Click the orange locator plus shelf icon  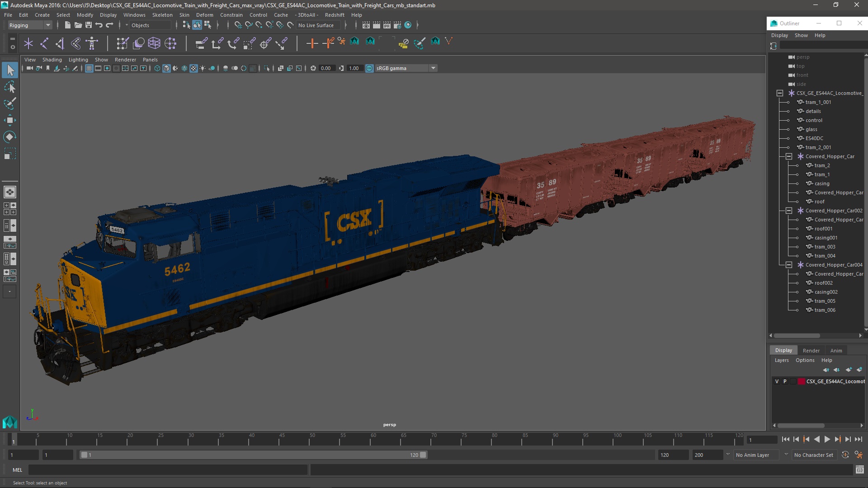(x=312, y=43)
